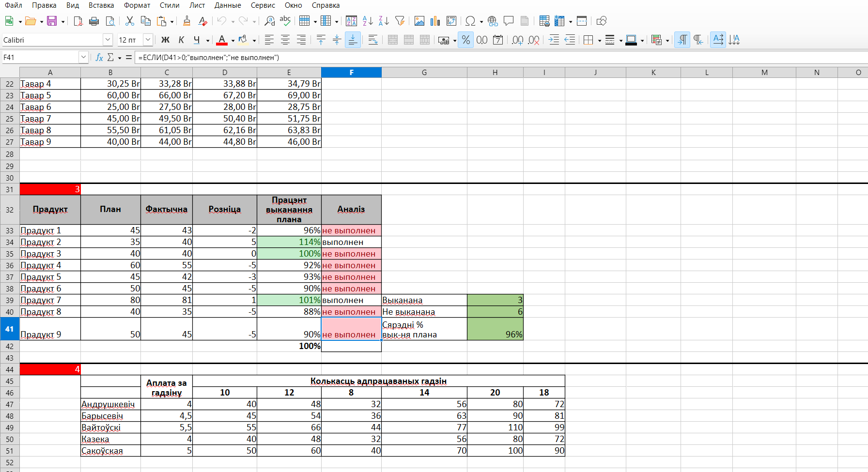Click the Clear Direct Formatting icon

click(202, 21)
